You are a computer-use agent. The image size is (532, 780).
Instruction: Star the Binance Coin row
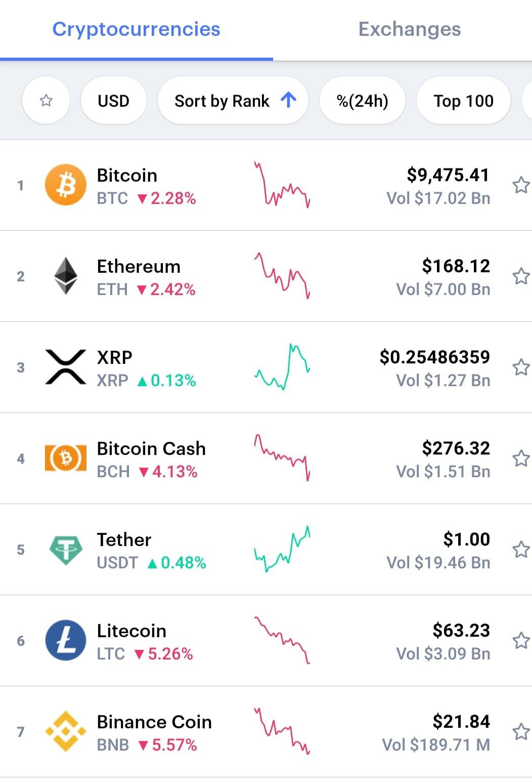pyautogui.click(x=521, y=732)
